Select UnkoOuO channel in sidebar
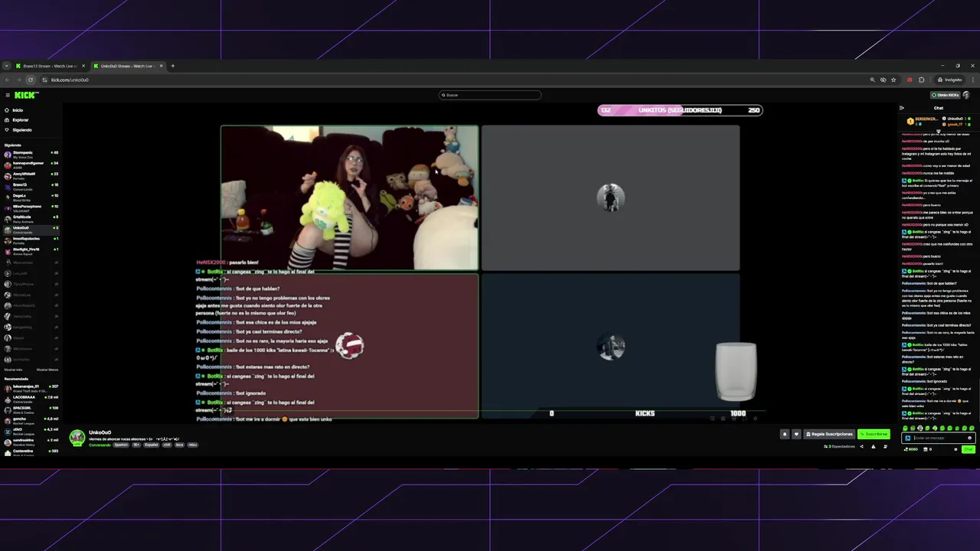The height and width of the screenshot is (551, 980). pyautogui.click(x=31, y=229)
